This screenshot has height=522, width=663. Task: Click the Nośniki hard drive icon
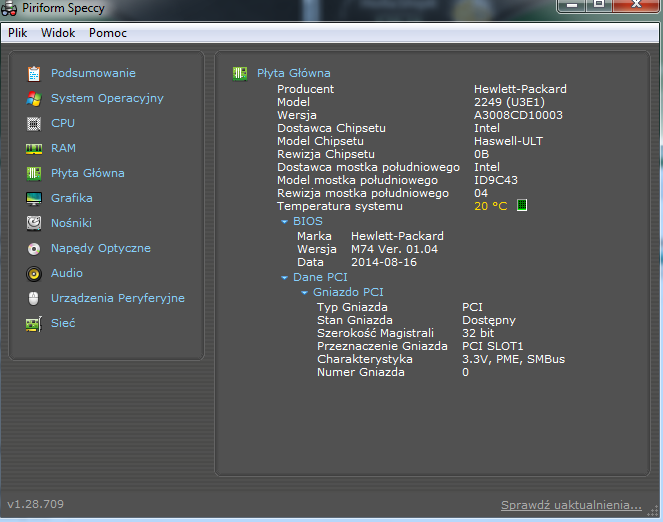click(x=34, y=223)
